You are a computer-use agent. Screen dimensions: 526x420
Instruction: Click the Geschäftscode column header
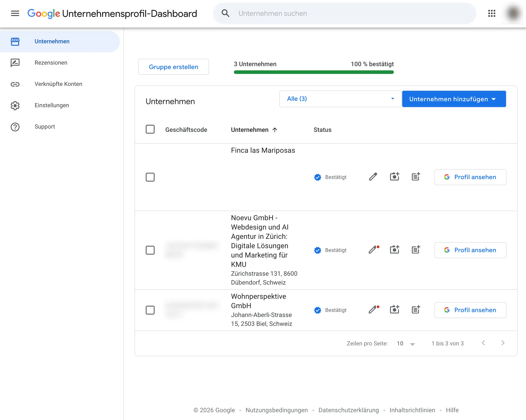[x=186, y=130]
